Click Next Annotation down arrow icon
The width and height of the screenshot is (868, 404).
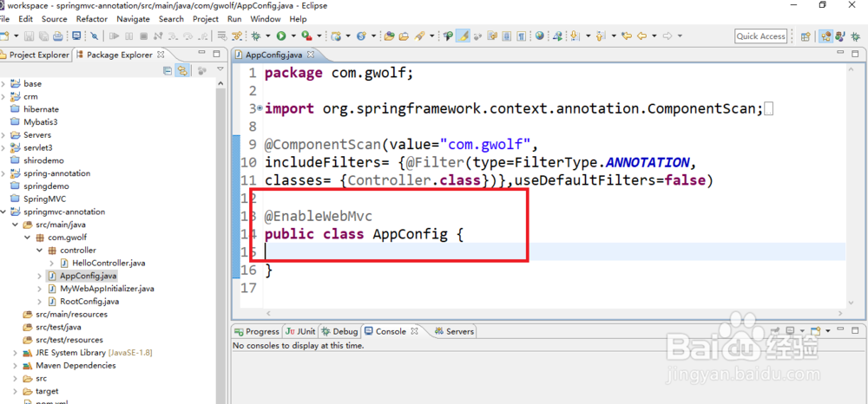[x=575, y=36]
